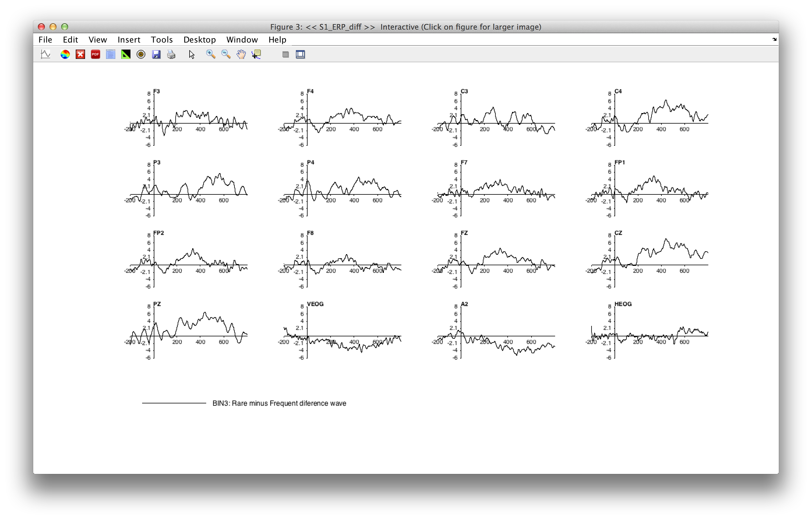This screenshot has width=812, height=520.
Task: Activate the Zoom Out magnifier tool
Action: point(226,55)
